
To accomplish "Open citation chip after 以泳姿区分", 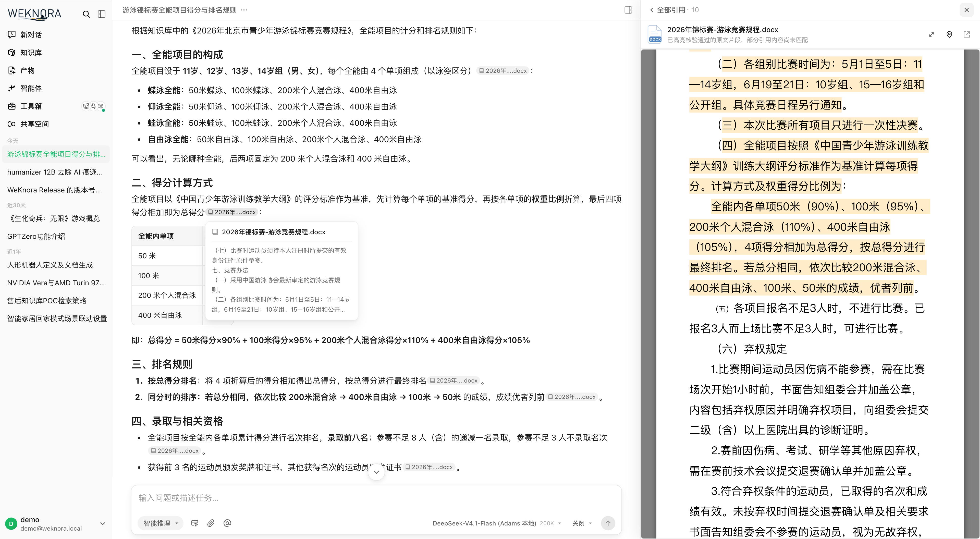I will pos(503,71).
